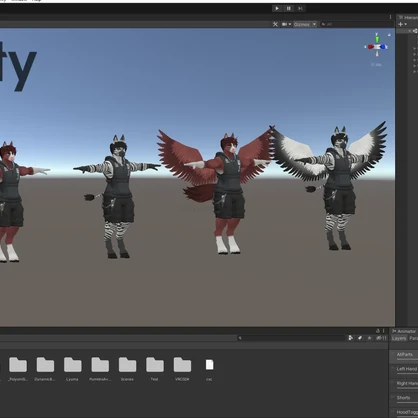Click the green Y axis on gizmo
This screenshot has height=418, width=418.
377,38
